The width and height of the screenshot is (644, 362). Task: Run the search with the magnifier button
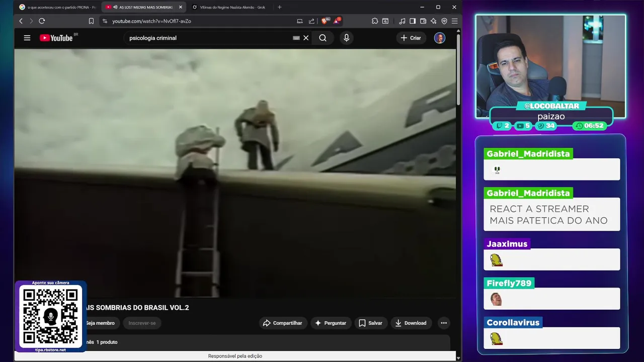tap(323, 38)
